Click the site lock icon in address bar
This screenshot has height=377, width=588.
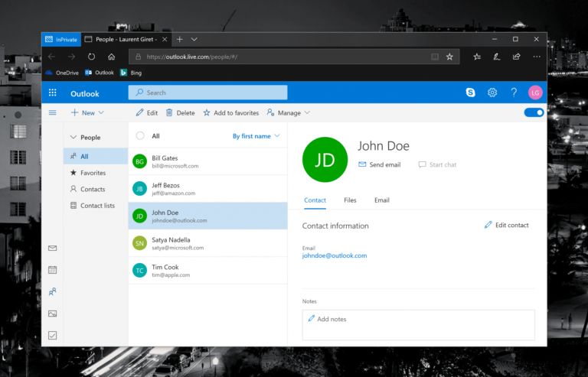138,57
